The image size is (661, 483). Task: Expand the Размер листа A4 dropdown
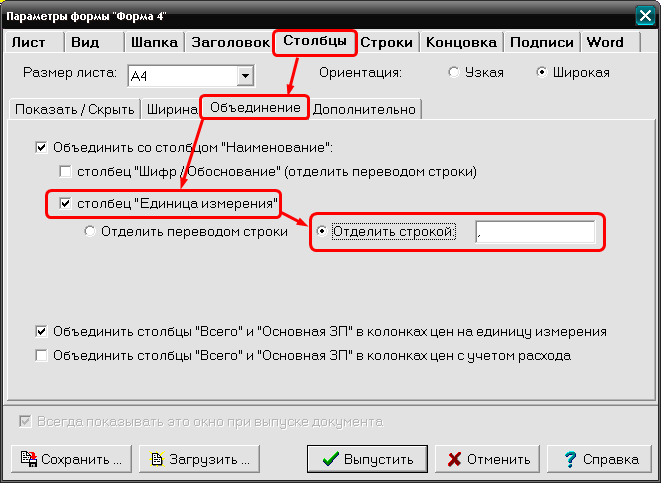[x=245, y=76]
